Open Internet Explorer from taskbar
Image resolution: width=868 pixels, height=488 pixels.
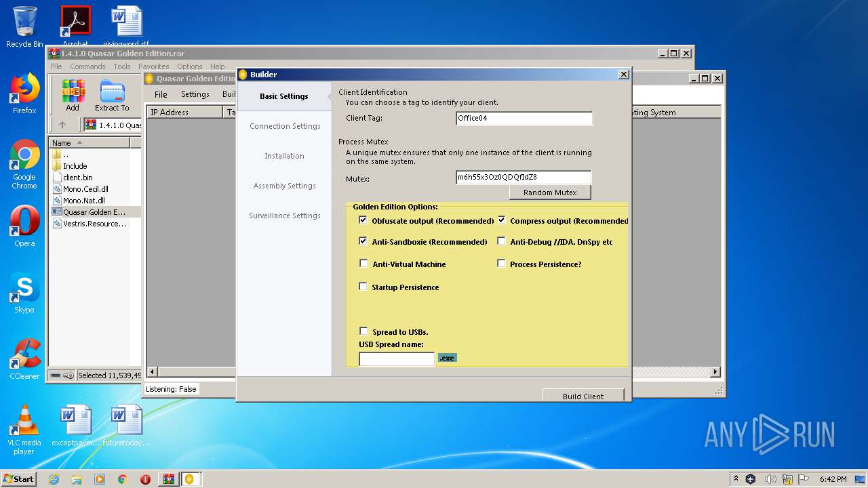[x=54, y=479]
